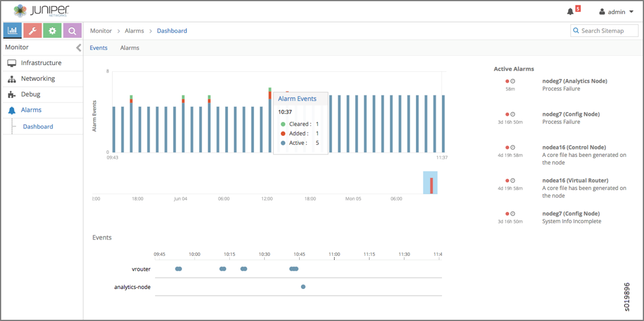Click red severity dot of nodea16 Control Node
This screenshot has width=644, height=321.
click(x=507, y=147)
